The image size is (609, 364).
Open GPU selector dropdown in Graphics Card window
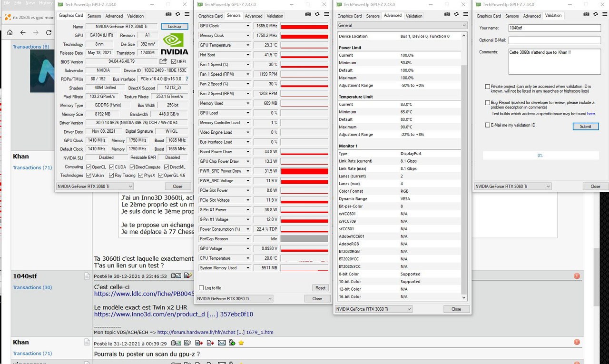[95, 187]
